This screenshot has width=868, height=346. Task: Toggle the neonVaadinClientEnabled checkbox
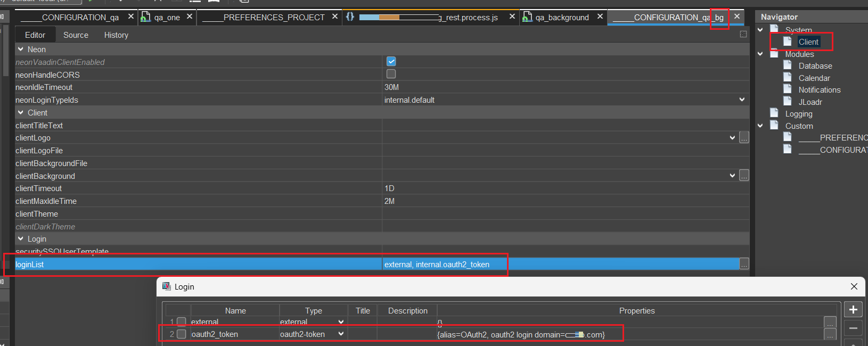(x=391, y=62)
